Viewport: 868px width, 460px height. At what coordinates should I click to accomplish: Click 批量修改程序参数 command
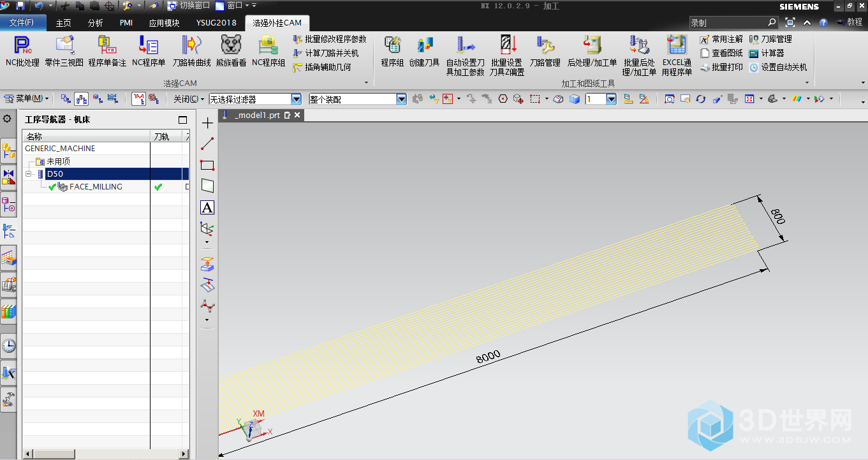point(330,40)
